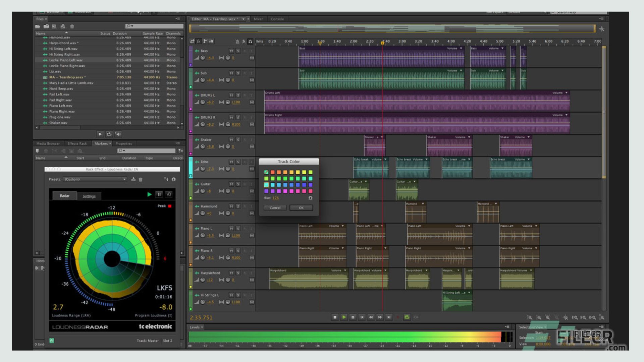Toggle loop playback in the Files panel
Image resolution: width=644 pixels, height=362 pixels.
(x=109, y=134)
